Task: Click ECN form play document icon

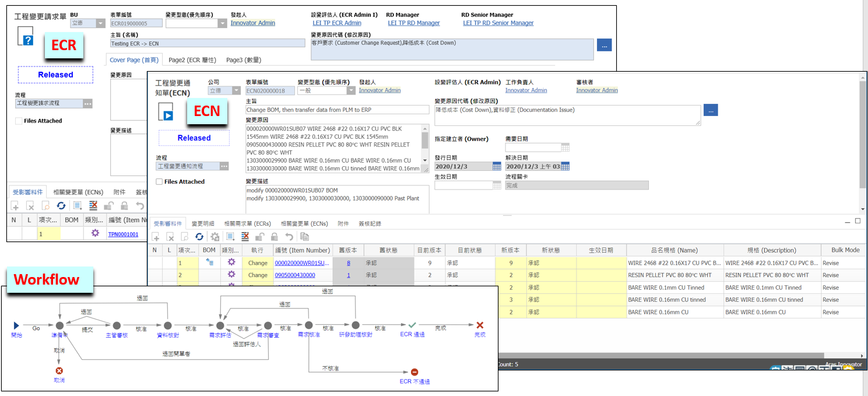Action: click(166, 113)
